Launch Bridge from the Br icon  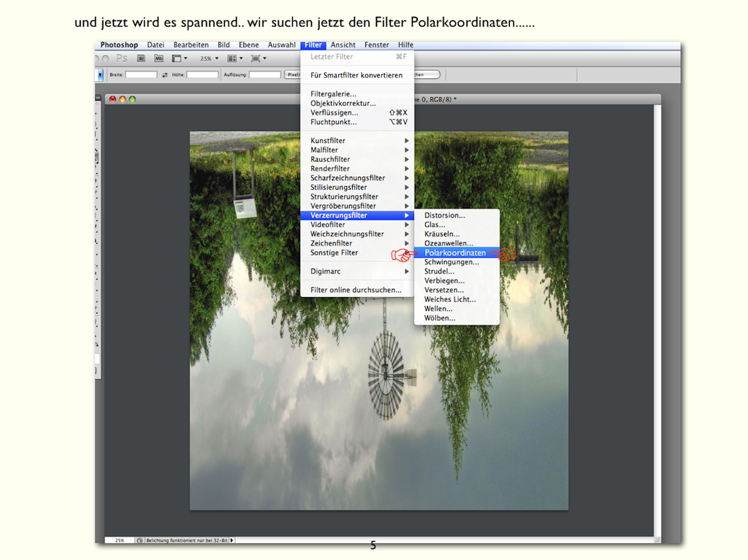pyautogui.click(x=141, y=58)
